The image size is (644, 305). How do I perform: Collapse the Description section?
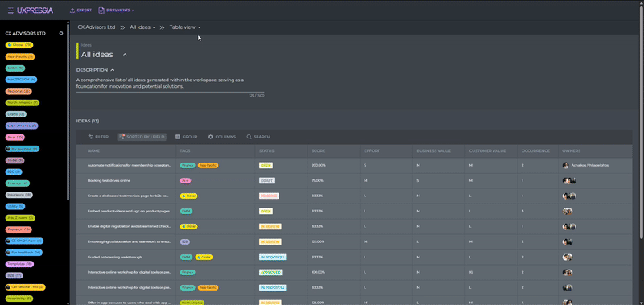pyautogui.click(x=112, y=70)
